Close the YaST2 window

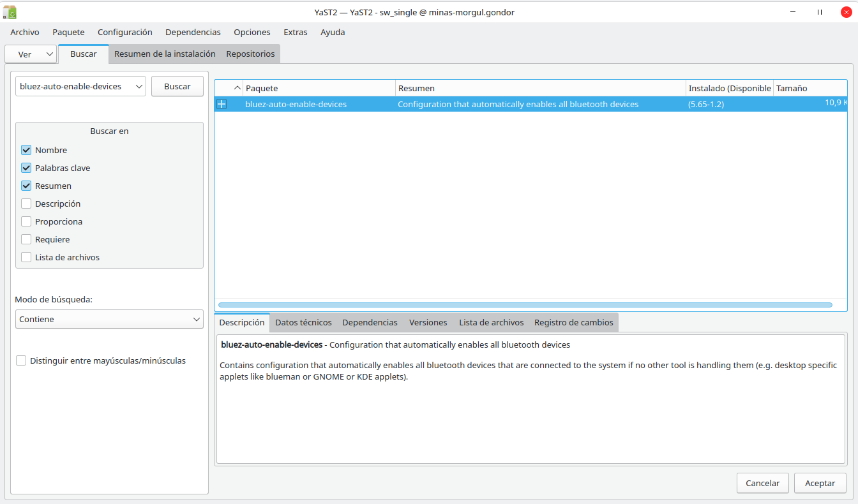coord(846,11)
